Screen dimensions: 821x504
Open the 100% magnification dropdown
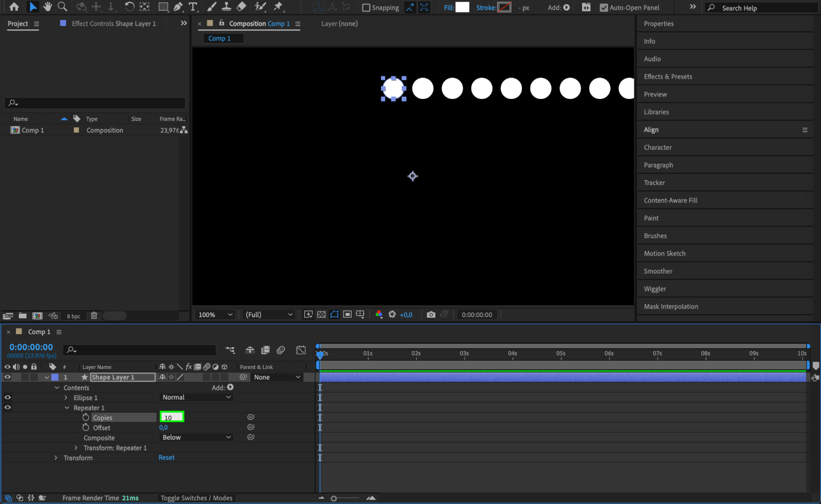(216, 314)
